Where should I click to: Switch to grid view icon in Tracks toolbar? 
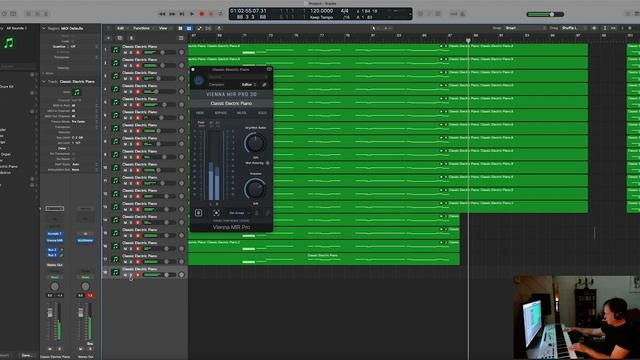(180, 28)
